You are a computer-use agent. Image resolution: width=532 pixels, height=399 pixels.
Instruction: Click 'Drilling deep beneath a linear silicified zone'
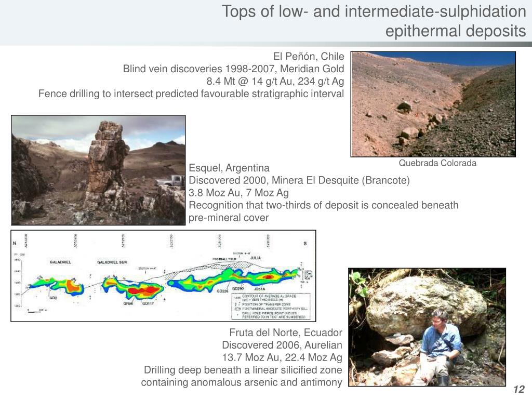coord(243,370)
